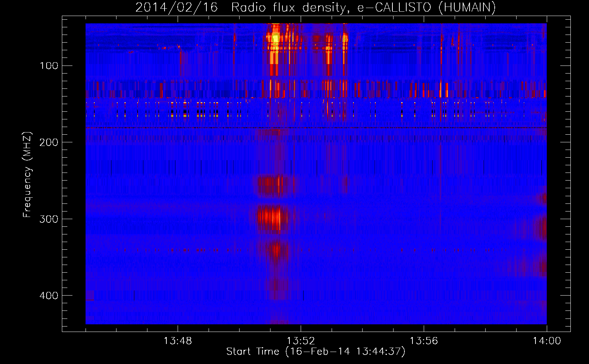589x364 pixels.
Task: Click the 13:48 time tick label
Action: pyautogui.click(x=178, y=341)
